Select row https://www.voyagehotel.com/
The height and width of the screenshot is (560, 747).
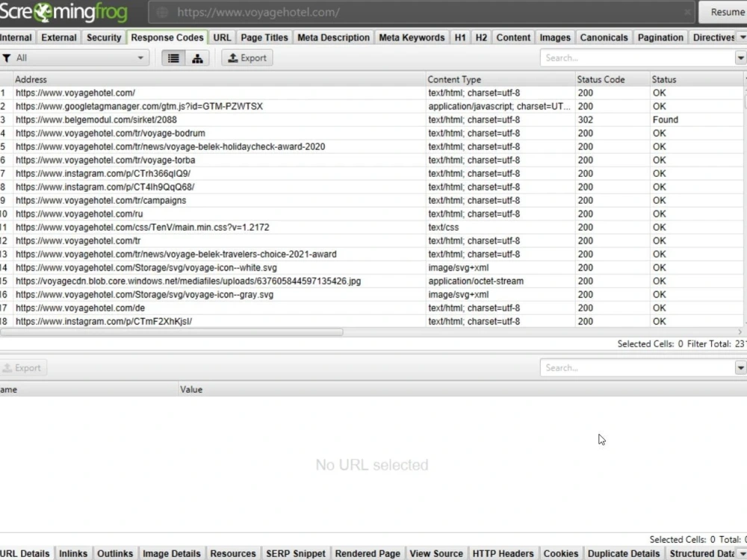[x=371, y=93]
